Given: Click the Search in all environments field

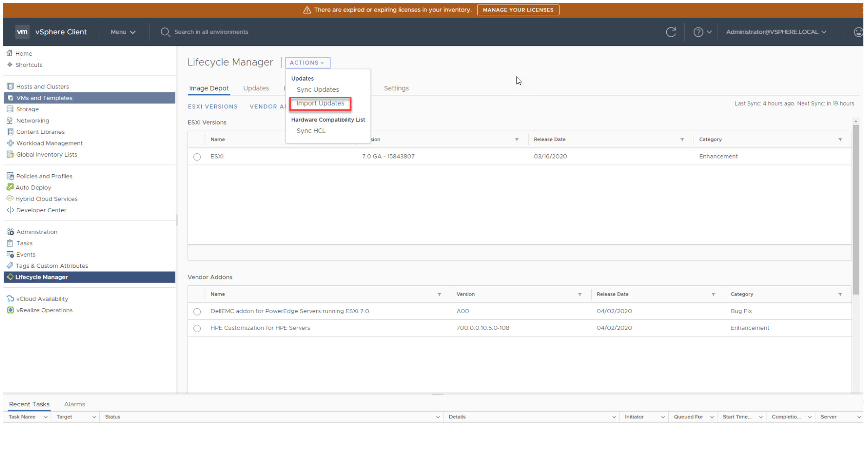Looking at the screenshot, I should pyautogui.click(x=211, y=32).
